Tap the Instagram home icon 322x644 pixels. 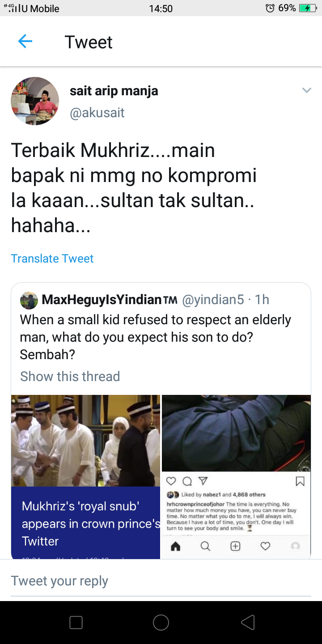tap(175, 546)
